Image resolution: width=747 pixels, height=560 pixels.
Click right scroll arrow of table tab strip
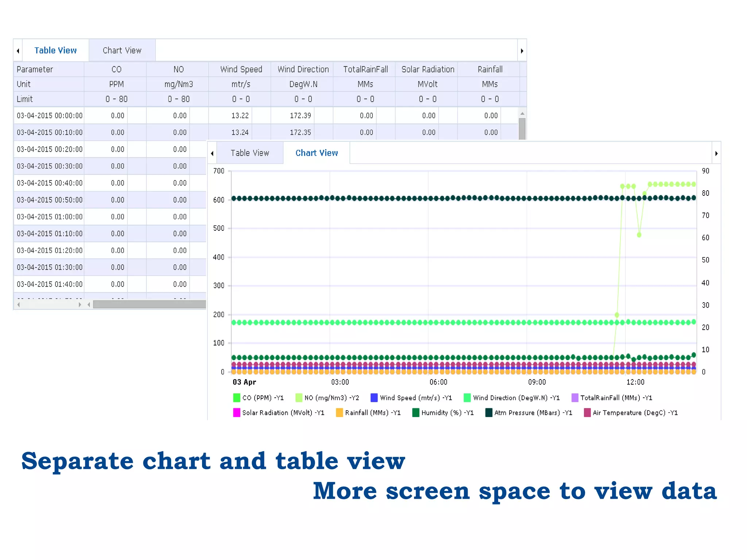pos(522,51)
